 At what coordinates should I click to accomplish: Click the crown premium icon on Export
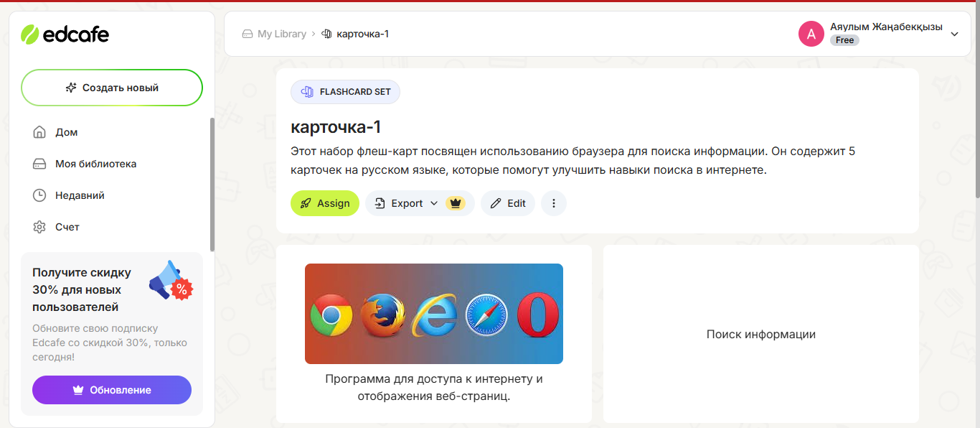point(456,203)
